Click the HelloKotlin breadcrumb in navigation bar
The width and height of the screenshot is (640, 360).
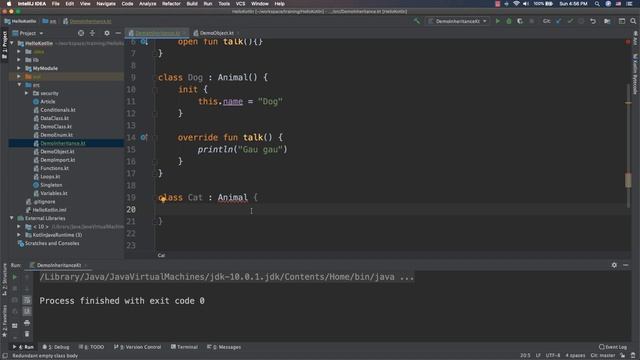tap(20, 21)
